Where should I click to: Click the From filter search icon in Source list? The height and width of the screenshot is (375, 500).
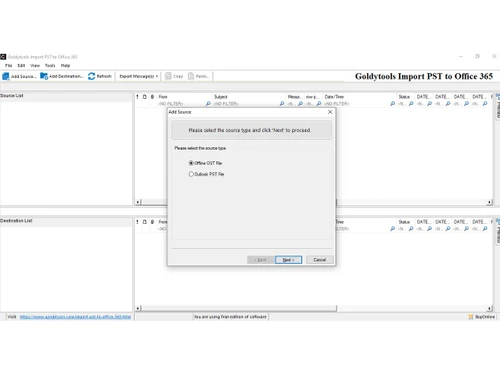click(x=208, y=104)
